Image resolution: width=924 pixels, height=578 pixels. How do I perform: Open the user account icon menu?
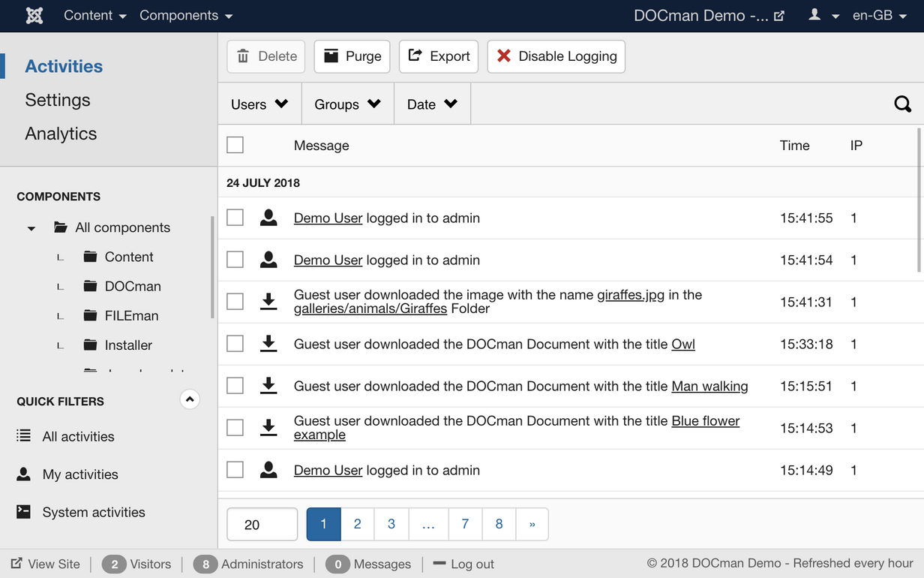click(x=823, y=15)
